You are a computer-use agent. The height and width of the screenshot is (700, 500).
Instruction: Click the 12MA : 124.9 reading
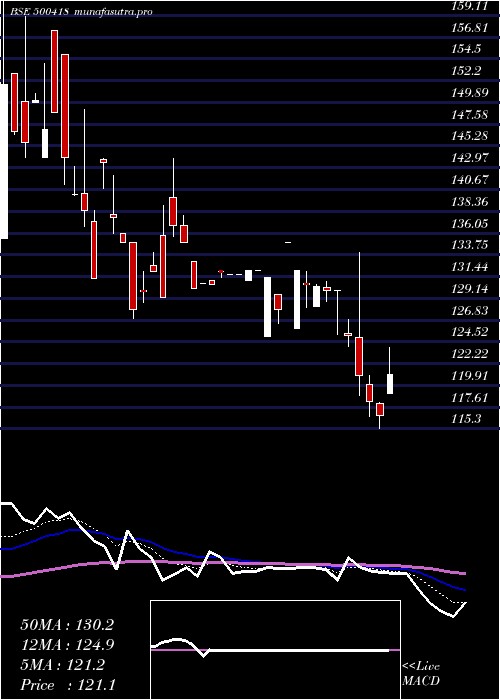pyautogui.click(x=67, y=645)
